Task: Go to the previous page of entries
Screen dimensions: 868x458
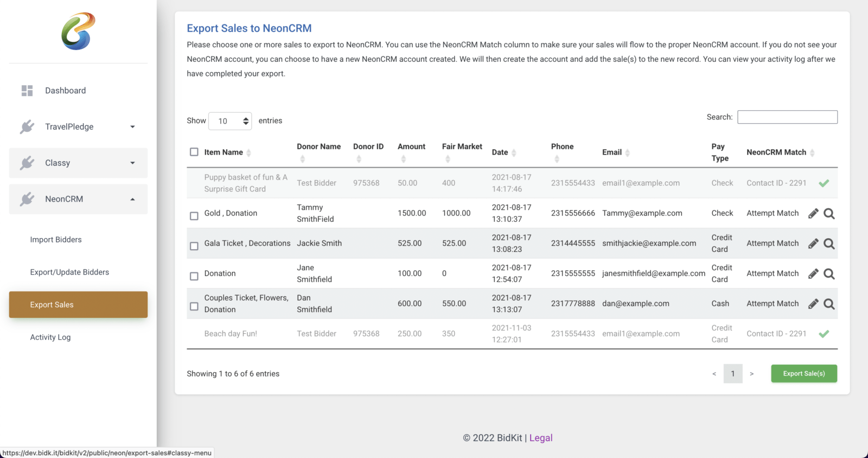Action: point(714,374)
